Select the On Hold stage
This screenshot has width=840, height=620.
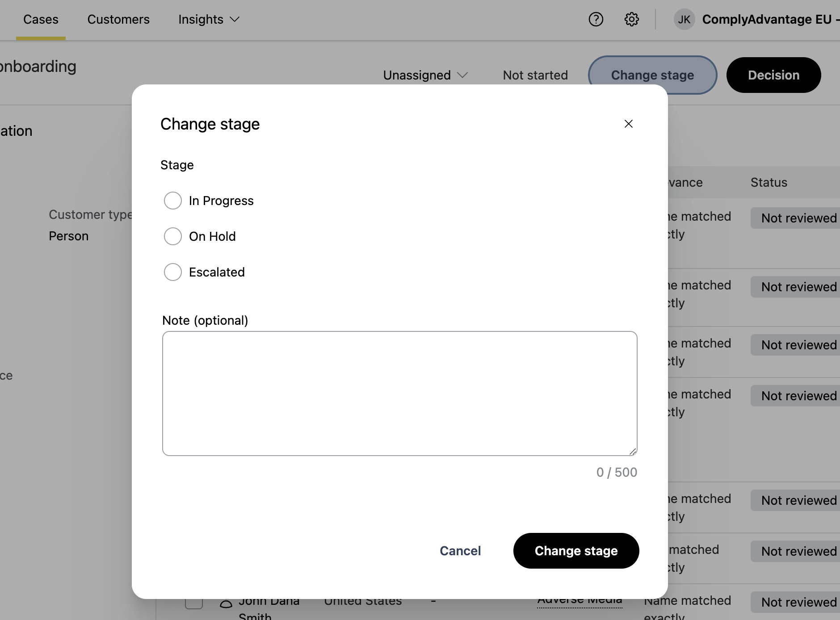pos(173,236)
